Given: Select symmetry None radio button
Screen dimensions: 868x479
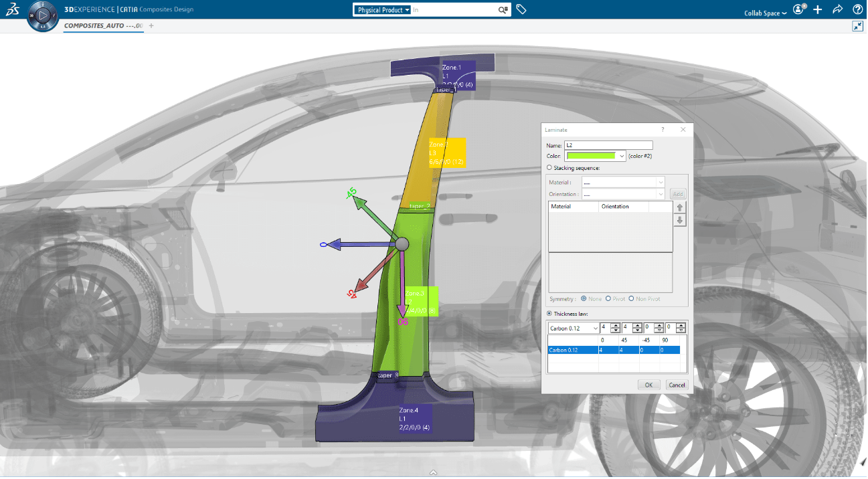Looking at the screenshot, I should 584,299.
